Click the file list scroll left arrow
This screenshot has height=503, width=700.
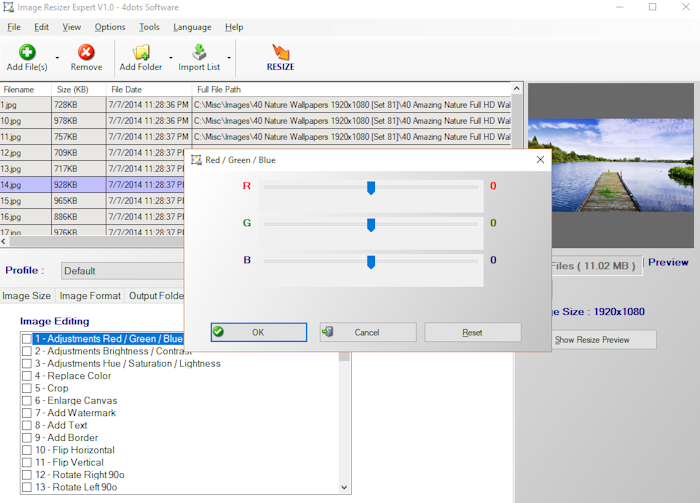[x=4, y=241]
